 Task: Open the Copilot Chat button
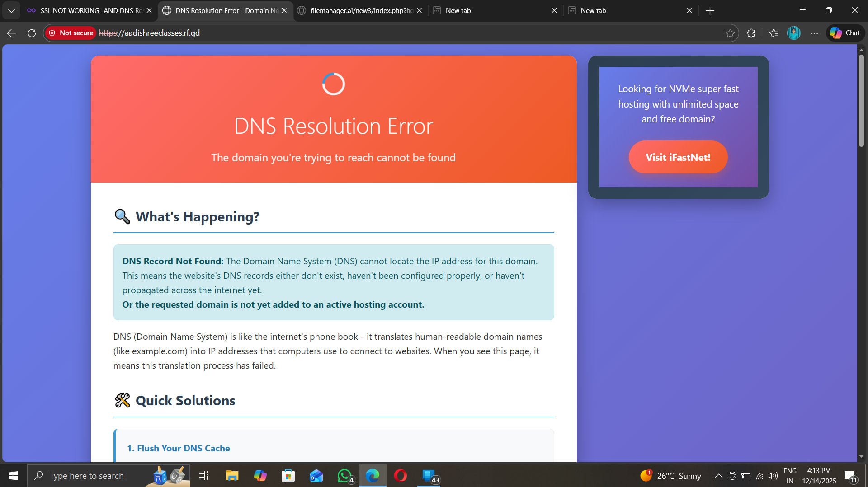[x=845, y=33]
